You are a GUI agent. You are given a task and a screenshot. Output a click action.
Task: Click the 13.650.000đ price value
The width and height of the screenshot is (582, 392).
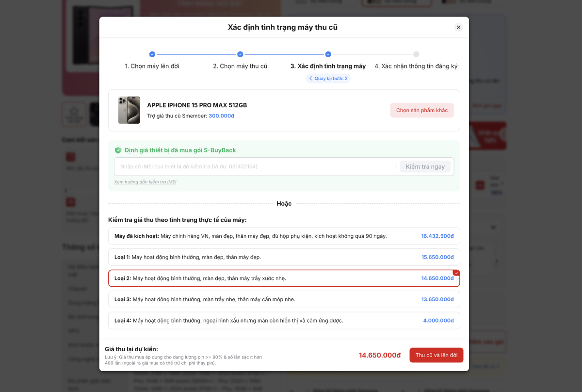(437, 299)
